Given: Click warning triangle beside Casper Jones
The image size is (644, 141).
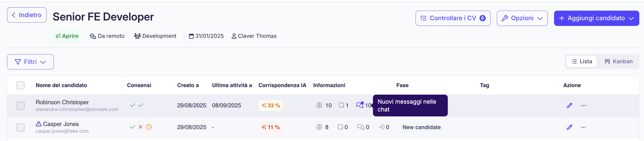Looking at the screenshot, I should [x=39, y=124].
